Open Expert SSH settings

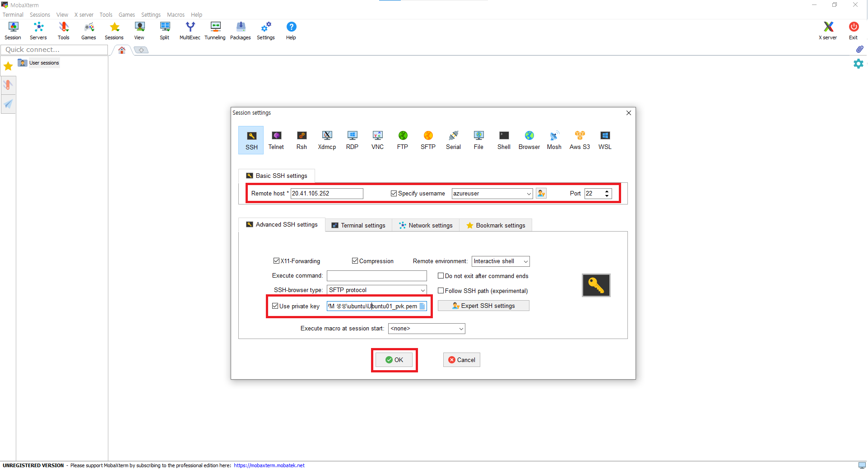483,306
